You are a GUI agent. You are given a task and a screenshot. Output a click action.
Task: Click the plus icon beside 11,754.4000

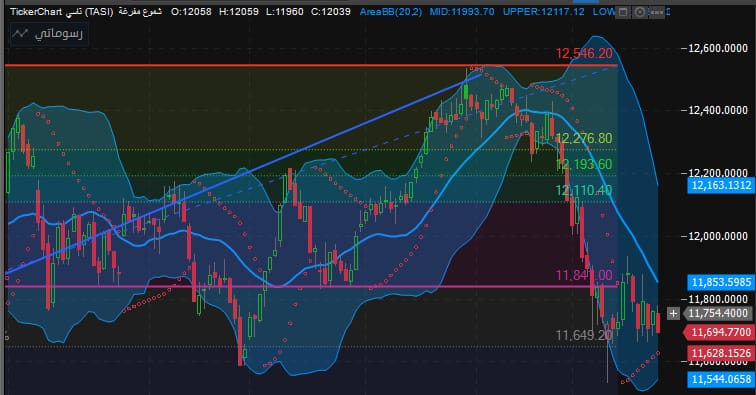pos(673,314)
